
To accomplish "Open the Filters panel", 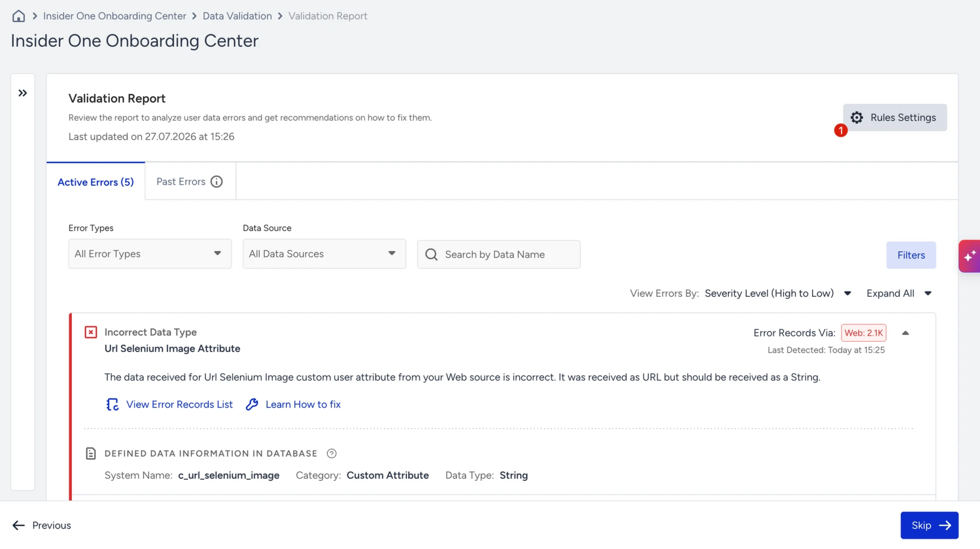I will (x=911, y=255).
